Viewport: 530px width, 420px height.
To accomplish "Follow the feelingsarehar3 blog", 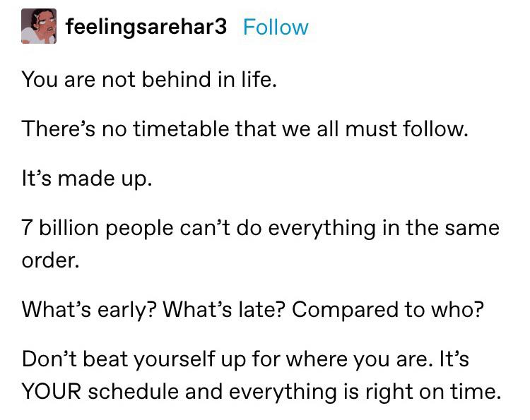I will pos(275,28).
